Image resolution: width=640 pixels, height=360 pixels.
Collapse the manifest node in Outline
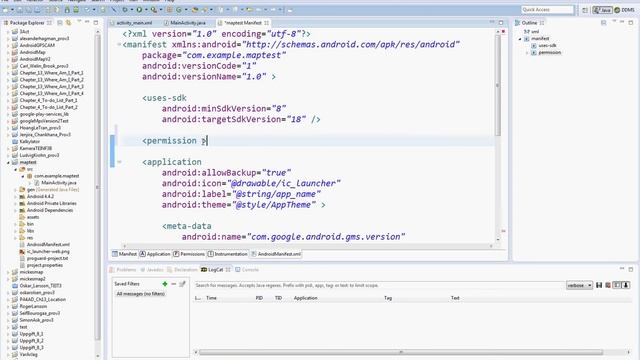coord(520,39)
